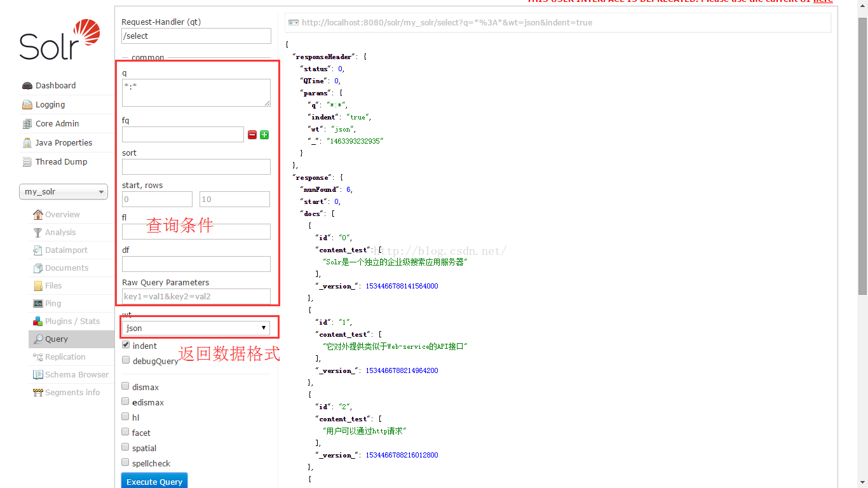Image resolution: width=868 pixels, height=488 pixels.
Task: Click the Core Admin icon
Action: click(x=27, y=124)
